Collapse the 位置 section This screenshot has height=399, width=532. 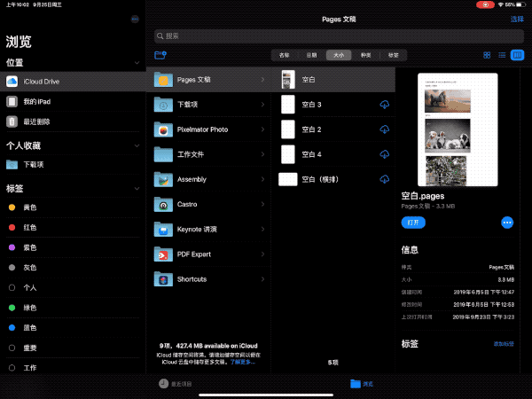pos(137,63)
